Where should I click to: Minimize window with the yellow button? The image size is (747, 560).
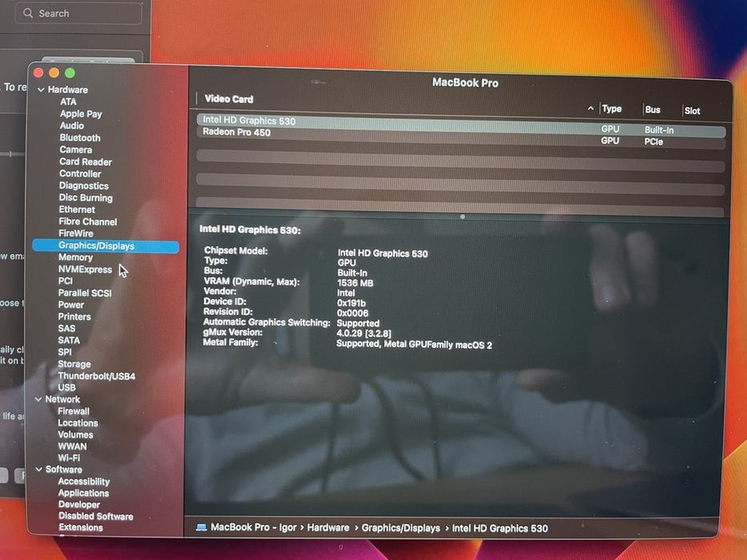pos(54,72)
